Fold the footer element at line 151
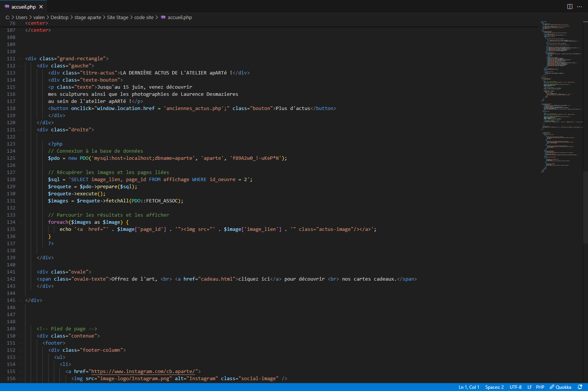 pyautogui.click(x=21, y=343)
